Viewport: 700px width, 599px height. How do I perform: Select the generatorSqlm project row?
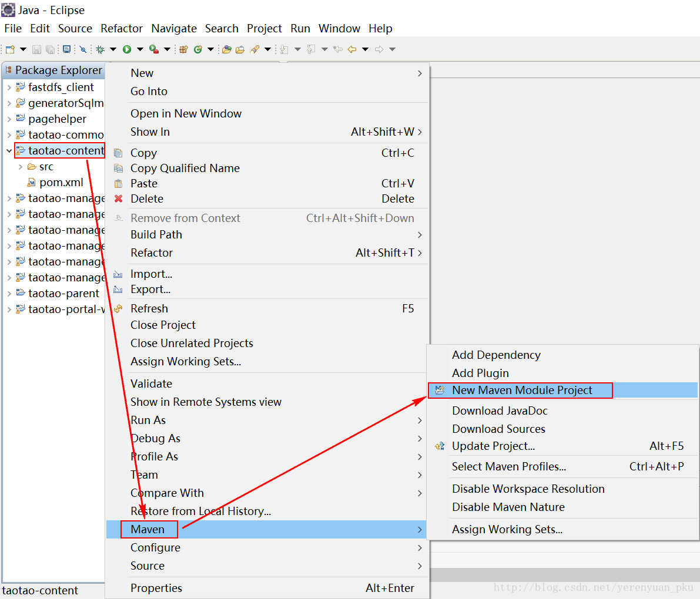coord(59,103)
